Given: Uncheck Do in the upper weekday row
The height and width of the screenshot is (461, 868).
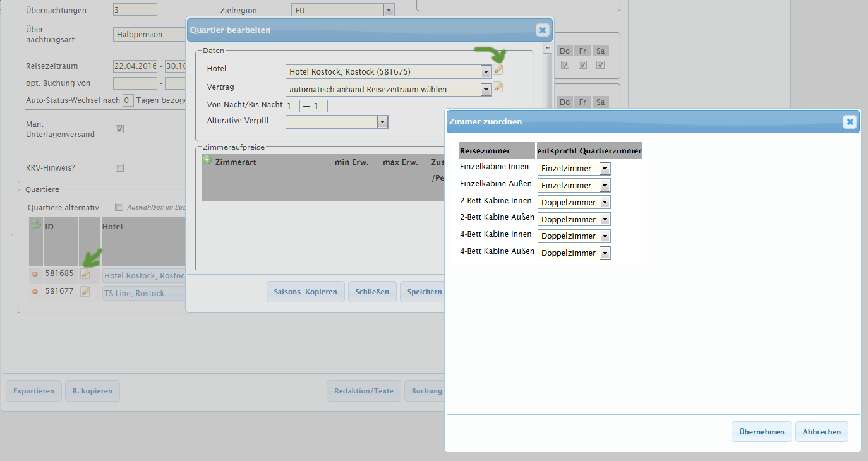Looking at the screenshot, I should coord(565,64).
